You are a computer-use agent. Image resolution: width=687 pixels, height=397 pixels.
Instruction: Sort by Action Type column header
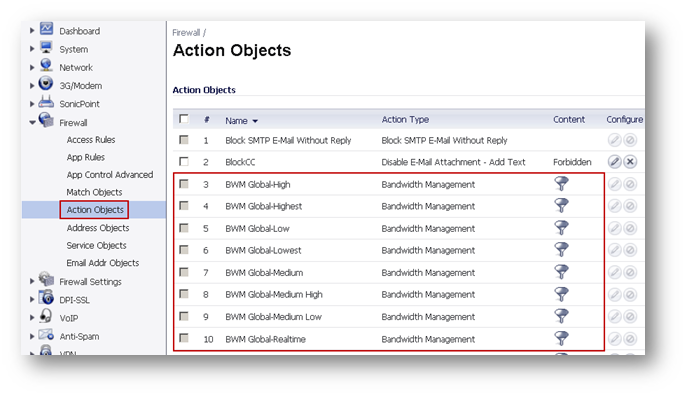tap(405, 120)
